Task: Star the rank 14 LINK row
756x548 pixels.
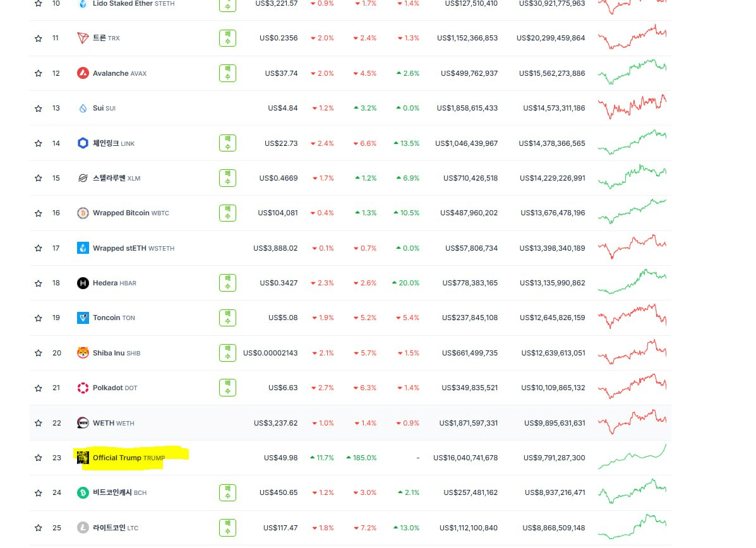Action: (39, 143)
